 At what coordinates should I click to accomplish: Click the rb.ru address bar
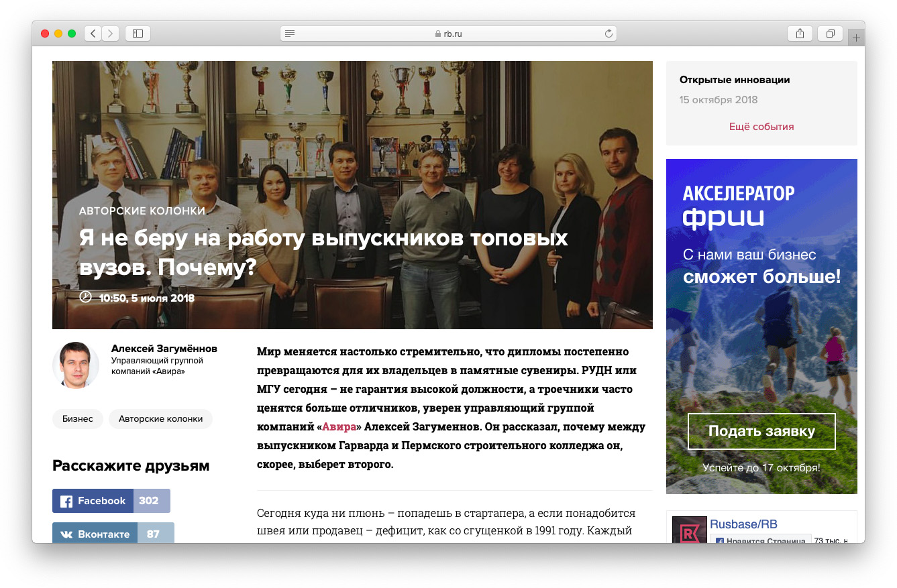coord(448,33)
